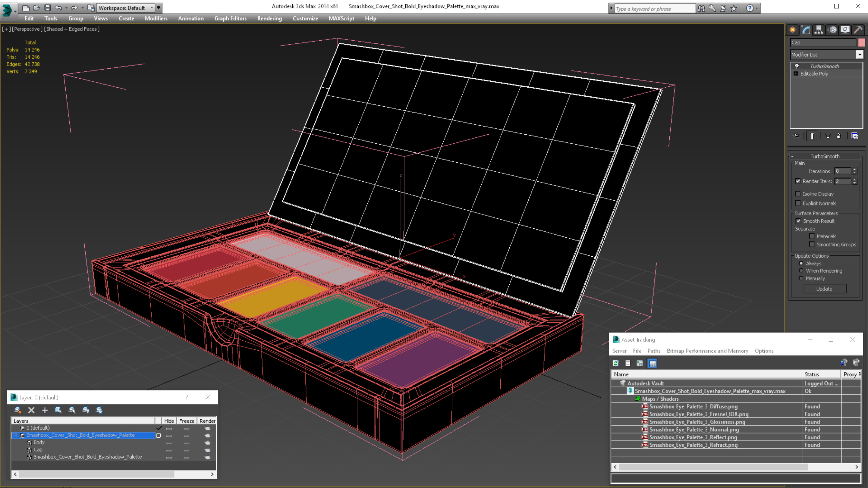The image size is (868, 488).
Task: Open the Modifier List dropdown
Action: [860, 55]
